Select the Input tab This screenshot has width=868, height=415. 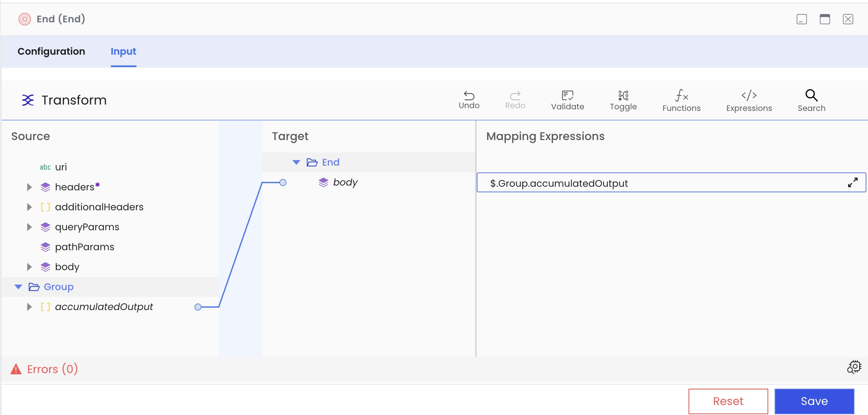[x=123, y=51]
